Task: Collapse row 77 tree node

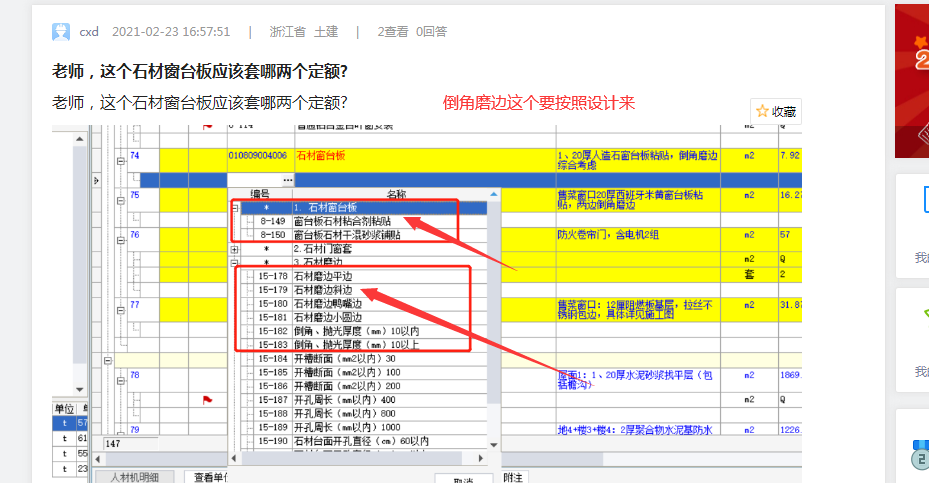Action: [120, 310]
